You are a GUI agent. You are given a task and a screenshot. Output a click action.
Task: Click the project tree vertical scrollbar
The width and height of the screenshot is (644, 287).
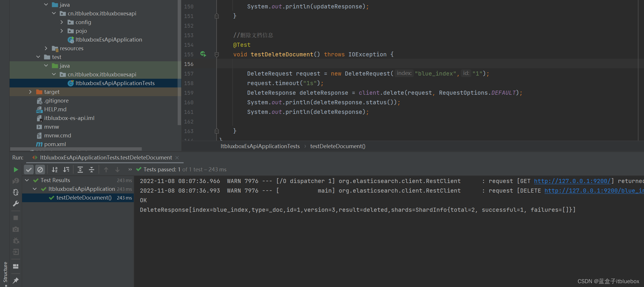pos(179,62)
